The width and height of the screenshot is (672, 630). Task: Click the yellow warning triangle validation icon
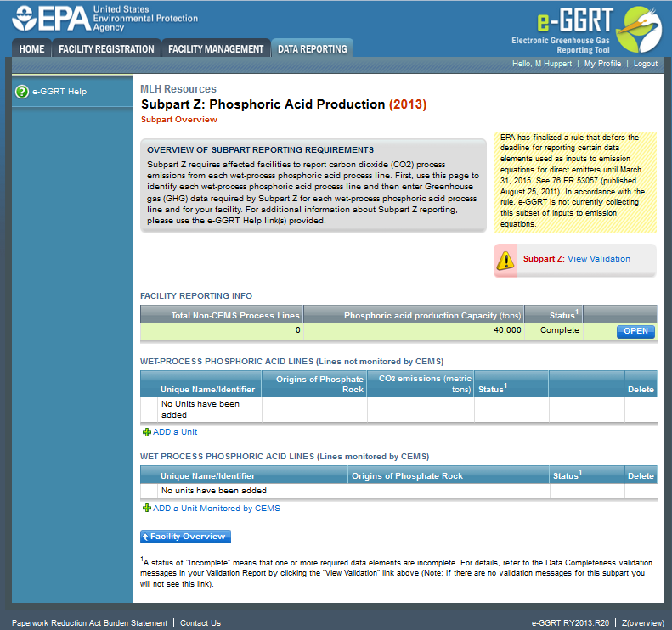pos(505,260)
